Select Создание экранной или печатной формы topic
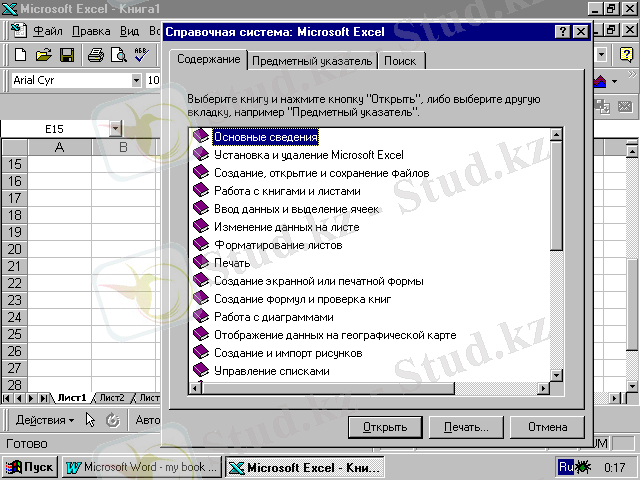The height and width of the screenshot is (480, 640). tap(319, 281)
